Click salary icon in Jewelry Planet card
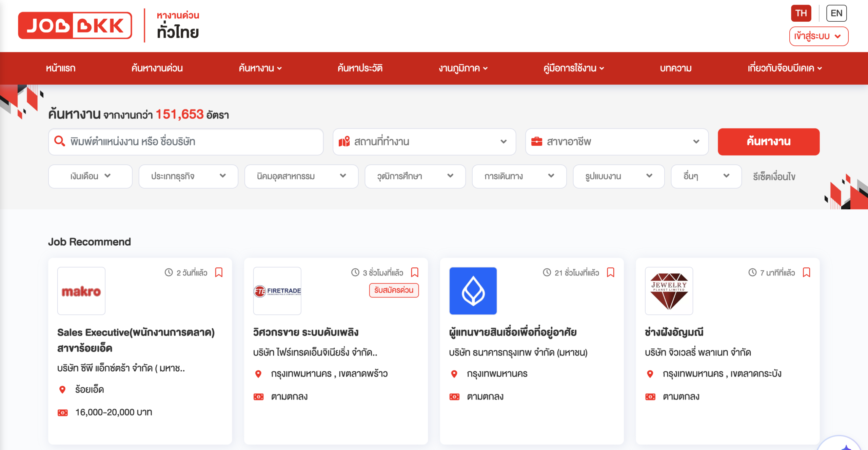The image size is (868, 450). click(x=650, y=397)
